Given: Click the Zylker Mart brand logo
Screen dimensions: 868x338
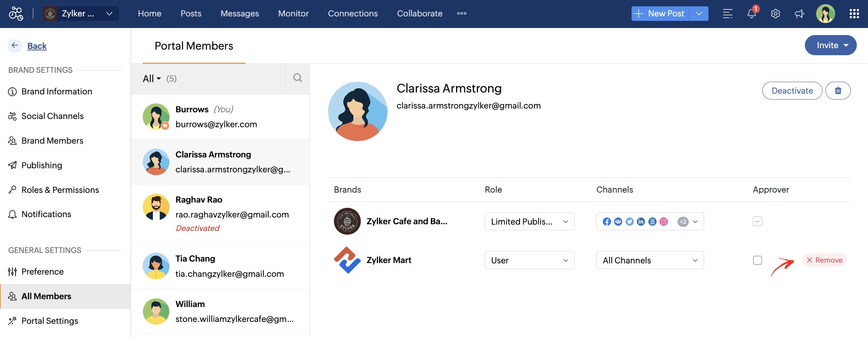Looking at the screenshot, I should pos(347,260).
